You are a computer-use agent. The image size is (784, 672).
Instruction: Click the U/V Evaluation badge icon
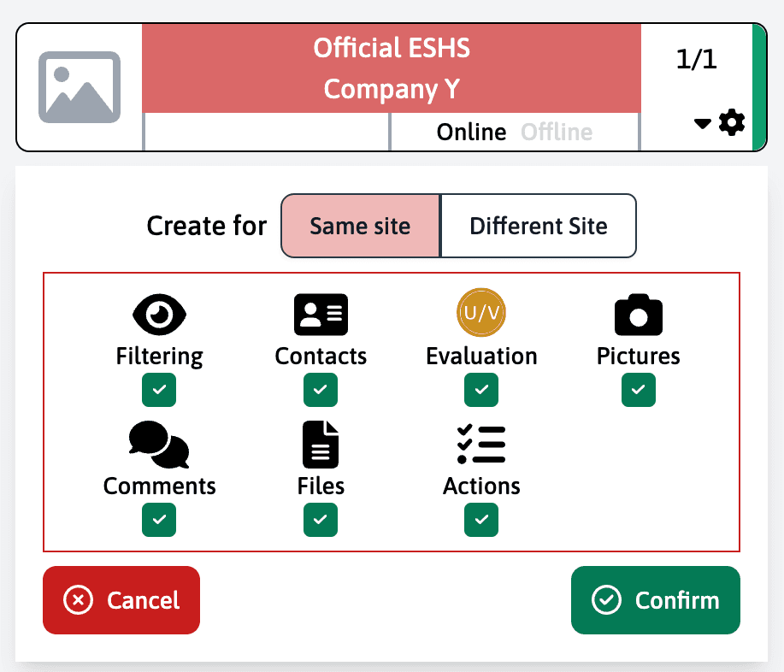pyautogui.click(x=481, y=314)
